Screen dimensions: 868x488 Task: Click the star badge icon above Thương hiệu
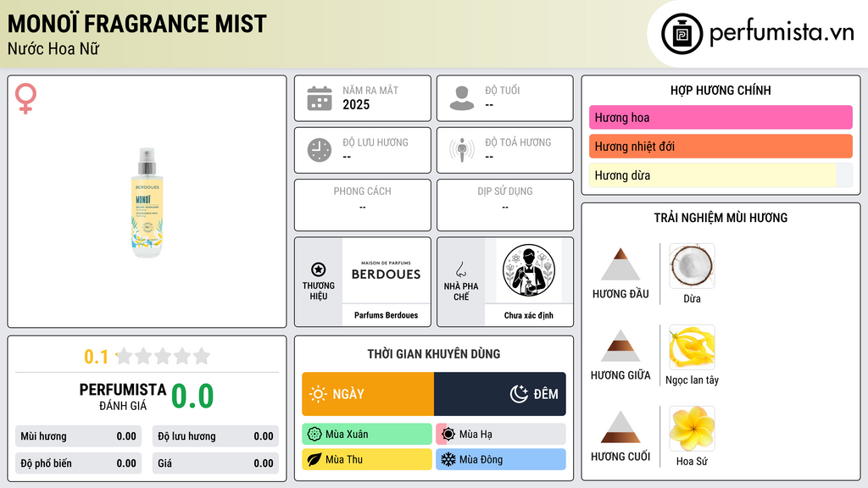coord(319,269)
